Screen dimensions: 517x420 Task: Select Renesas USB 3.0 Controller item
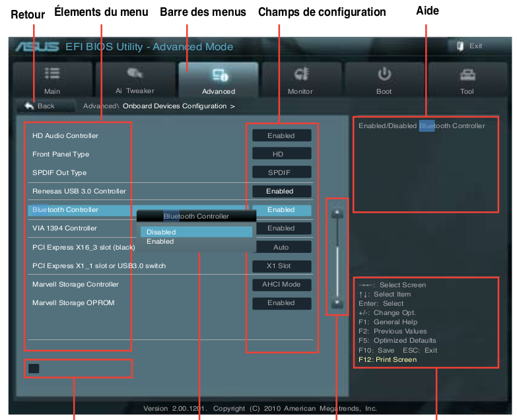pos(79,192)
